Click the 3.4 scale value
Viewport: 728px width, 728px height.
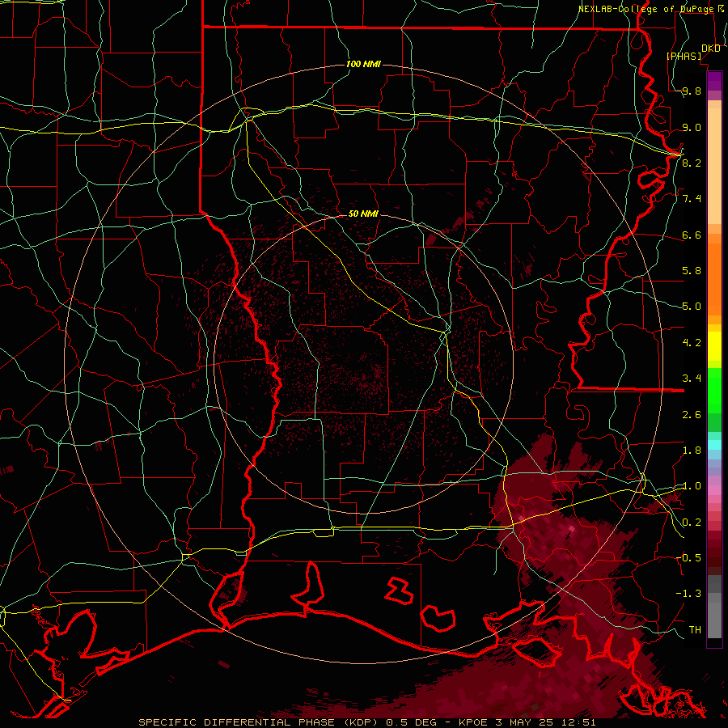click(692, 378)
